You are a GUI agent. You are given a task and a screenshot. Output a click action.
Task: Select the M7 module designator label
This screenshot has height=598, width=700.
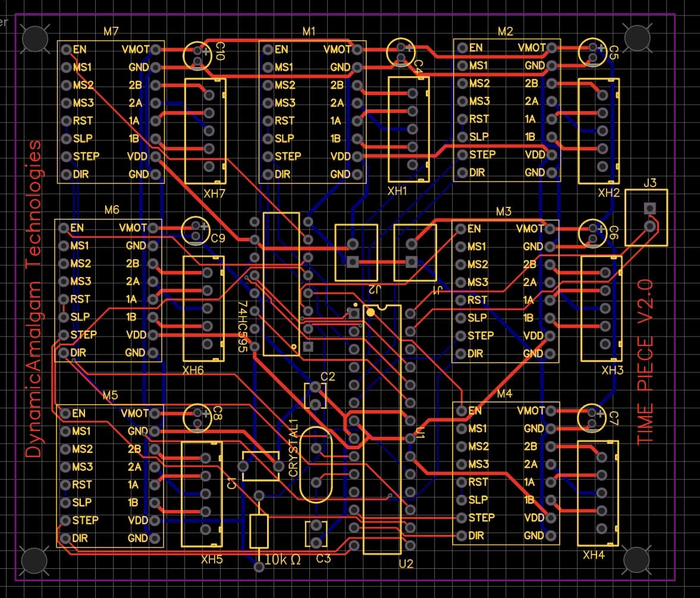click(111, 32)
